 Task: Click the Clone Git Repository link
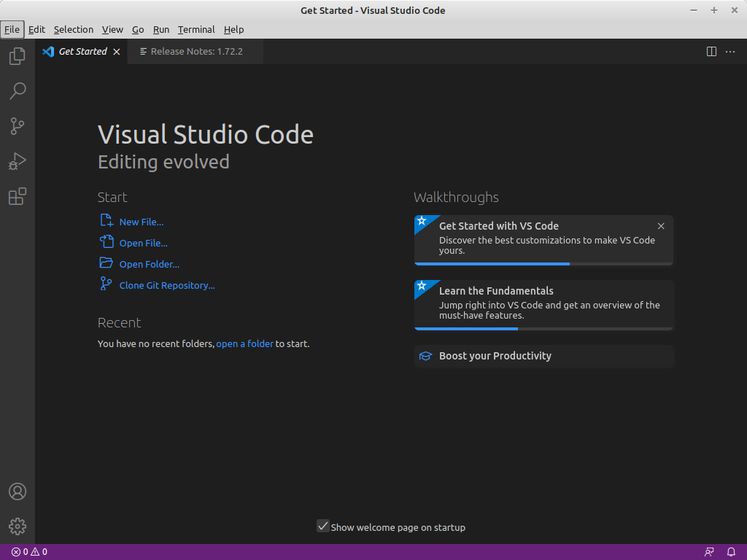click(167, 286)
